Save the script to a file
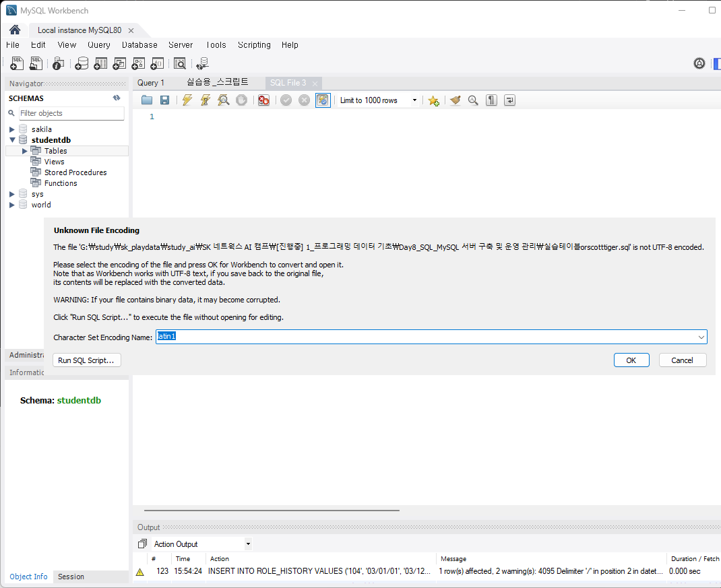721x588 pixels. point(164,100)
